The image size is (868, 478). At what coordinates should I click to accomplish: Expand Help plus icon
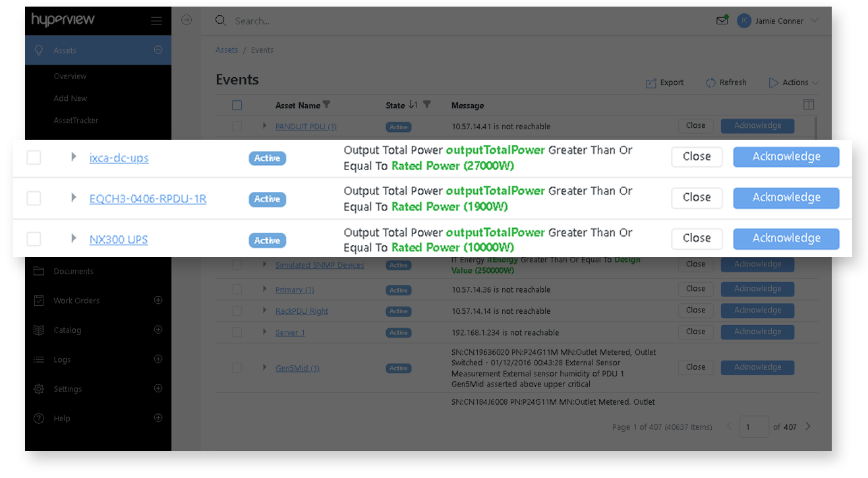click(x=158, y=418)
